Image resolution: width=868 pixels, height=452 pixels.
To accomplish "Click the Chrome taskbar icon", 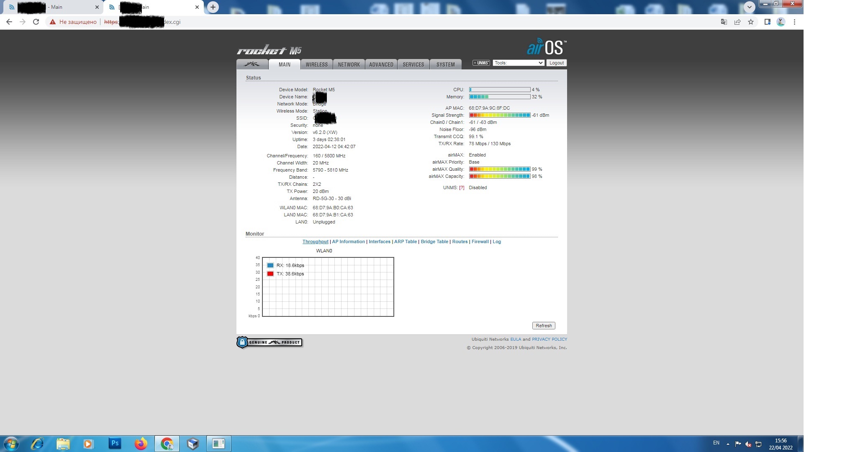I will pyautogui.click(x=167, y=444).
